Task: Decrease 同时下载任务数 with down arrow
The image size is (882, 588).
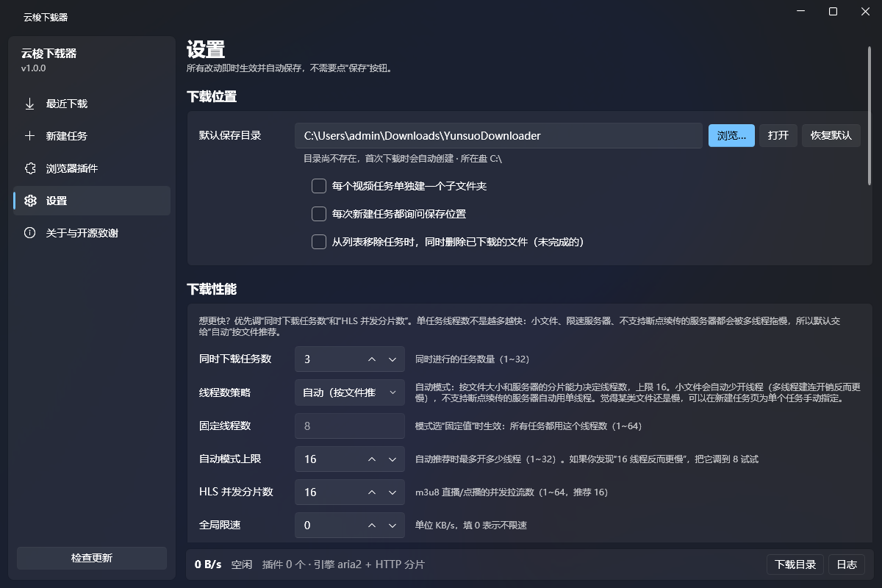Action: 392,359
